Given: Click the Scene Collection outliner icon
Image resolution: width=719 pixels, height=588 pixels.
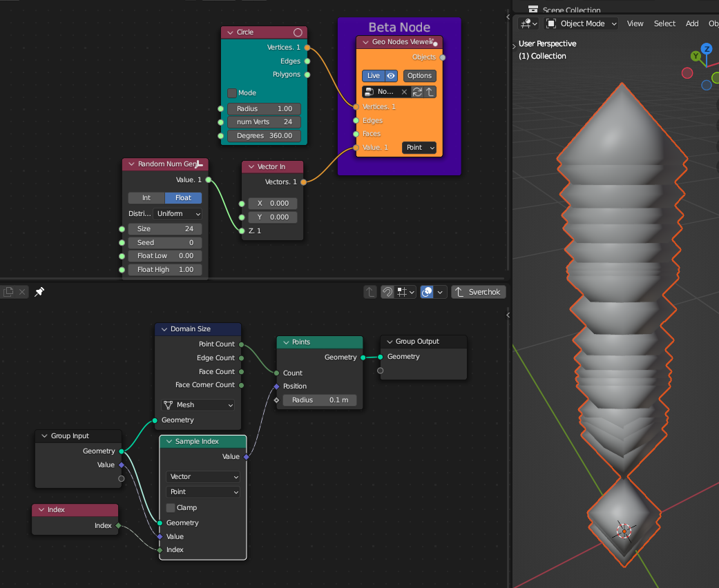Looking at the screenshot, I should click(x=533, y=9).
